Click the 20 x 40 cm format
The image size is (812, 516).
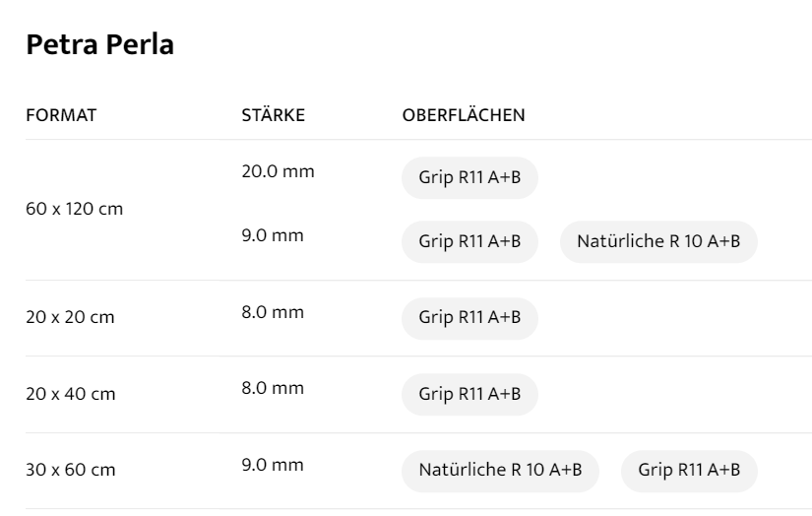tap(70, 395)
